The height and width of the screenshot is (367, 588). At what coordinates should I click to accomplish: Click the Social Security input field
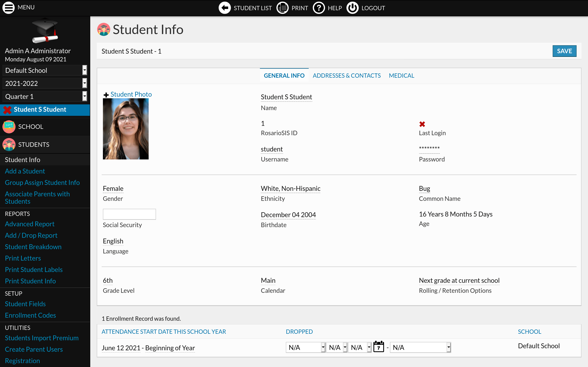point(129,214)
